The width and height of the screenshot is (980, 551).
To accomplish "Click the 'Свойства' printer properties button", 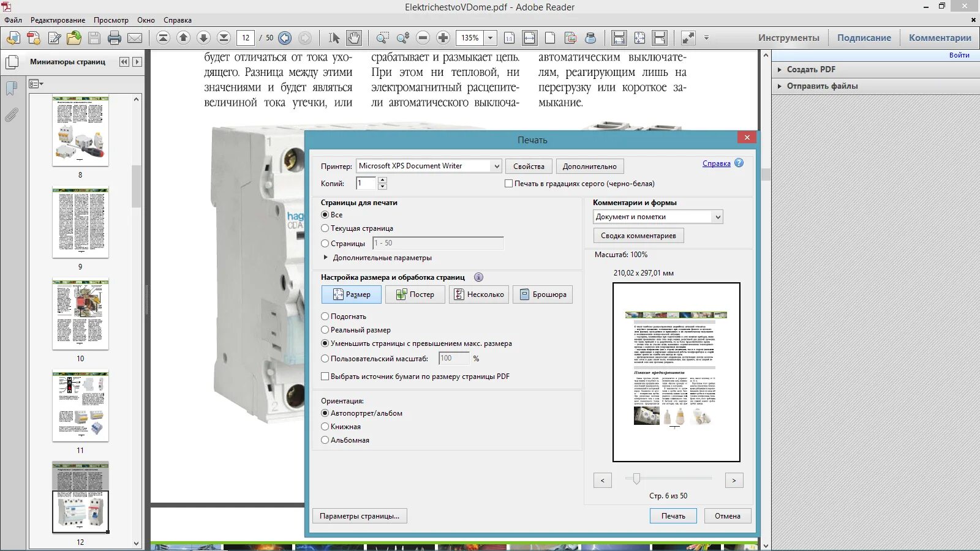I will pos(529,167).
